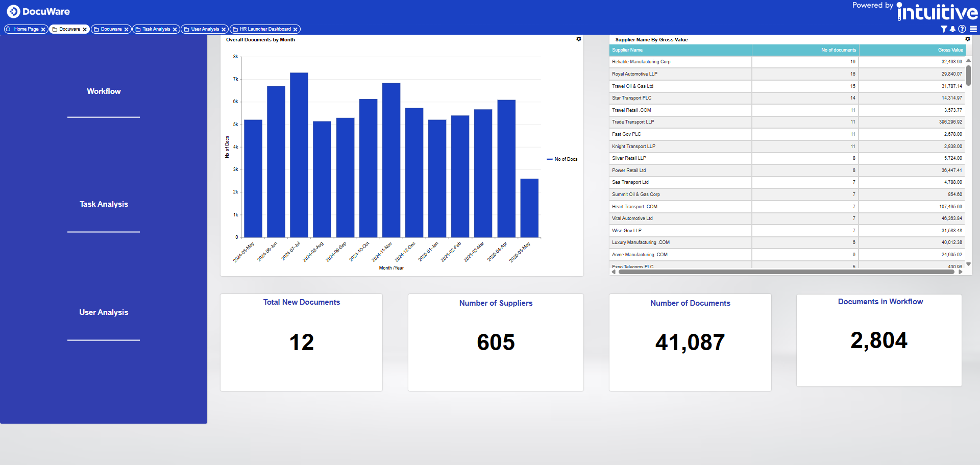Sort table by Gross Value header

pyautogui.click(x=912, y=50)
